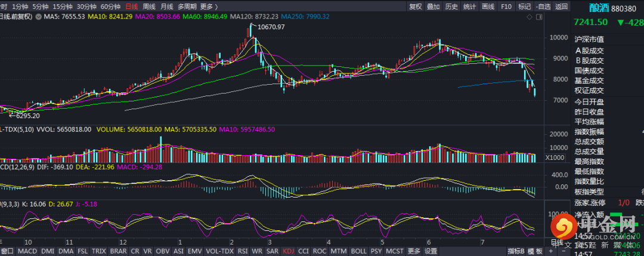Image resolution: width=644 pixels, height=256 pixels.
Task: Select the KDJ indicator tab
Action: point(289,251)
